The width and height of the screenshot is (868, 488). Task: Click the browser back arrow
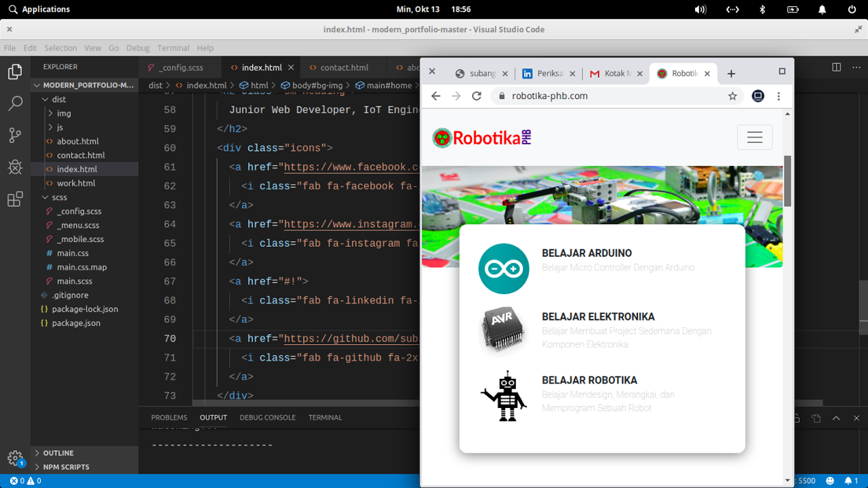click(x=436, y=96)
